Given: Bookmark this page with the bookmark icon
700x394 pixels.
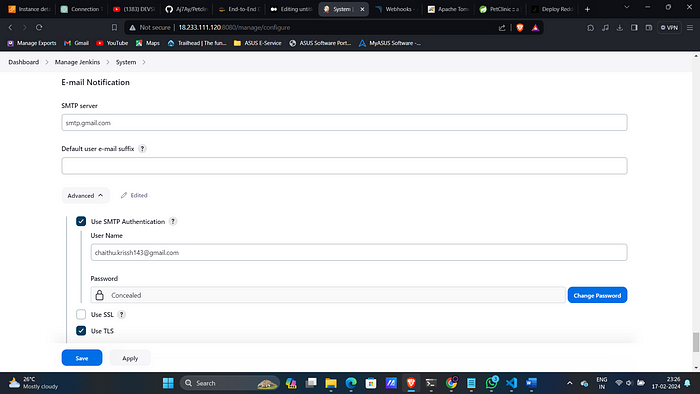Looking at the screenshot, I should (x=114, y=28).
